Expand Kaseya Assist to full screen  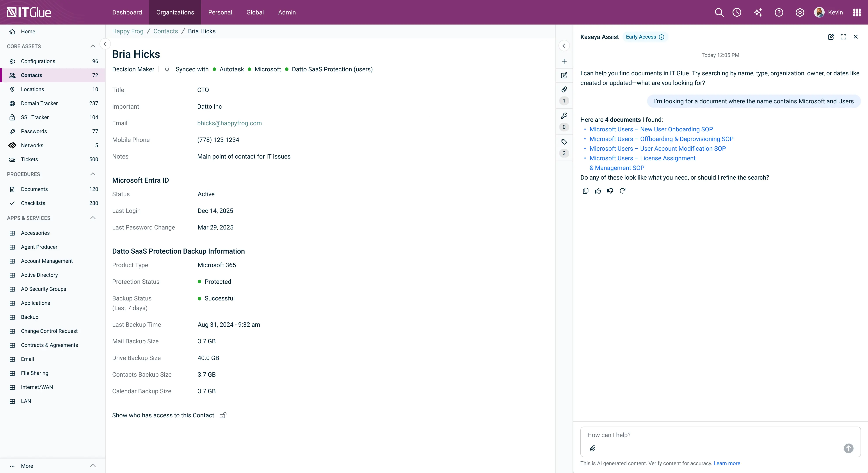843,37
